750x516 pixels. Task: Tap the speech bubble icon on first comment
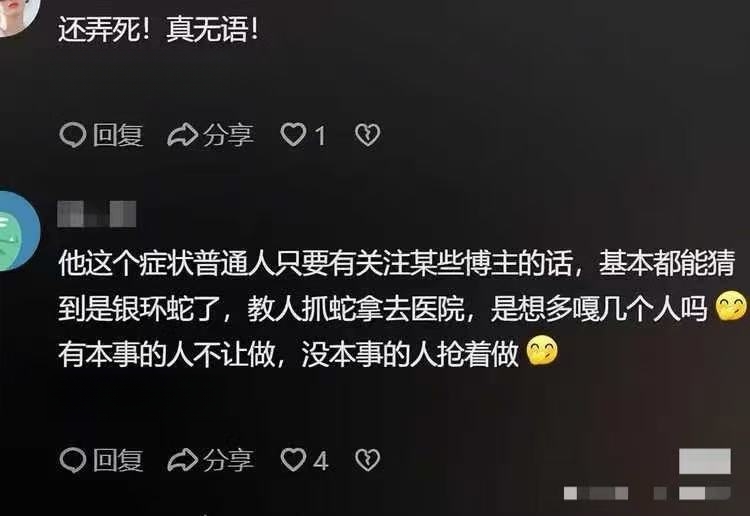click(x=73, y=134)
